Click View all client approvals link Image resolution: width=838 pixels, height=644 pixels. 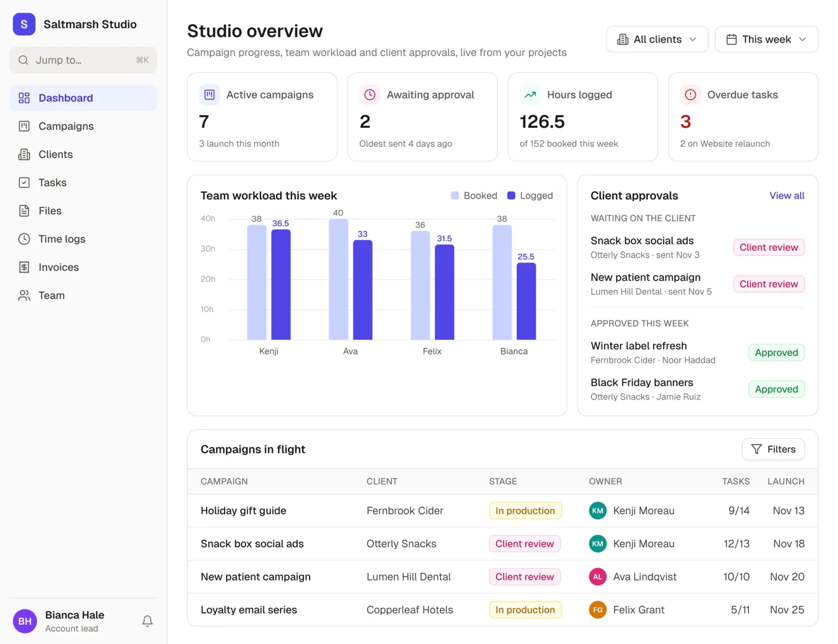[787, 195]
